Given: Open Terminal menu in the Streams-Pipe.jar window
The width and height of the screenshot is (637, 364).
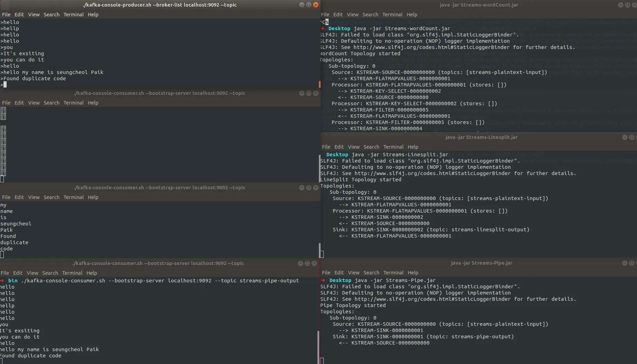Looking at the screenshot, I should (x=394, y=273).
